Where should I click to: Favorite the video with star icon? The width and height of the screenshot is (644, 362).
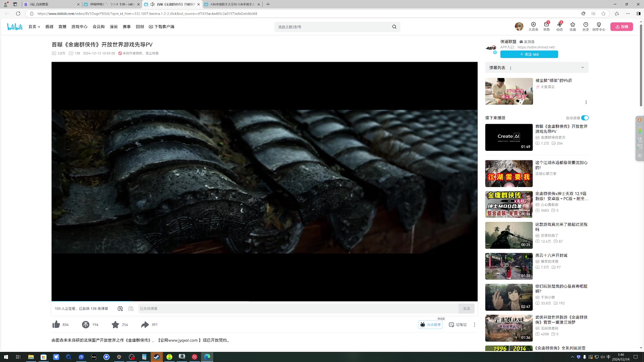115,324
